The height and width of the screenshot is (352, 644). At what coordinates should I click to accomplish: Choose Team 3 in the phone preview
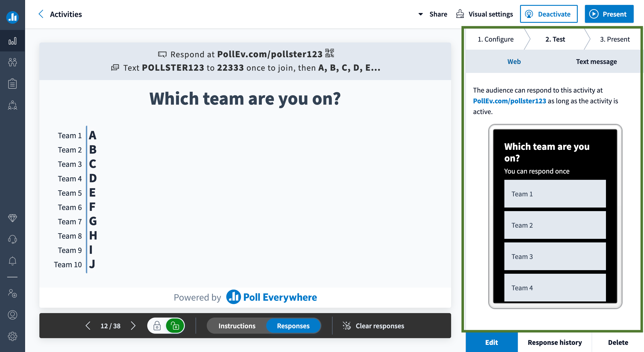coord(555,257)
